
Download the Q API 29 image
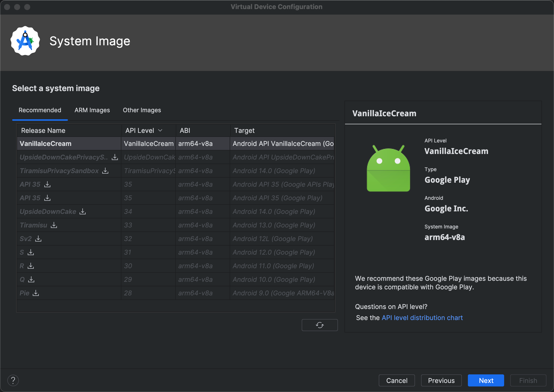point(31,279)
